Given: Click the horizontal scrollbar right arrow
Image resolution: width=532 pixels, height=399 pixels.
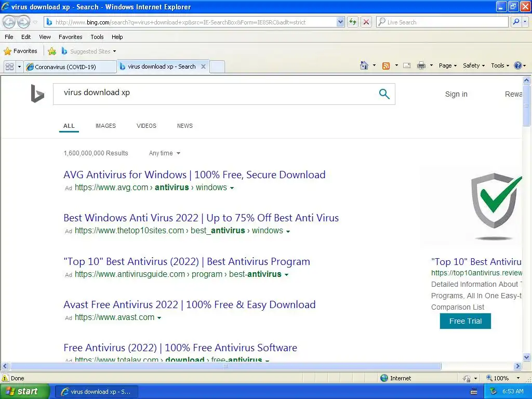Looking at the screenshot, I should (517, 366).
